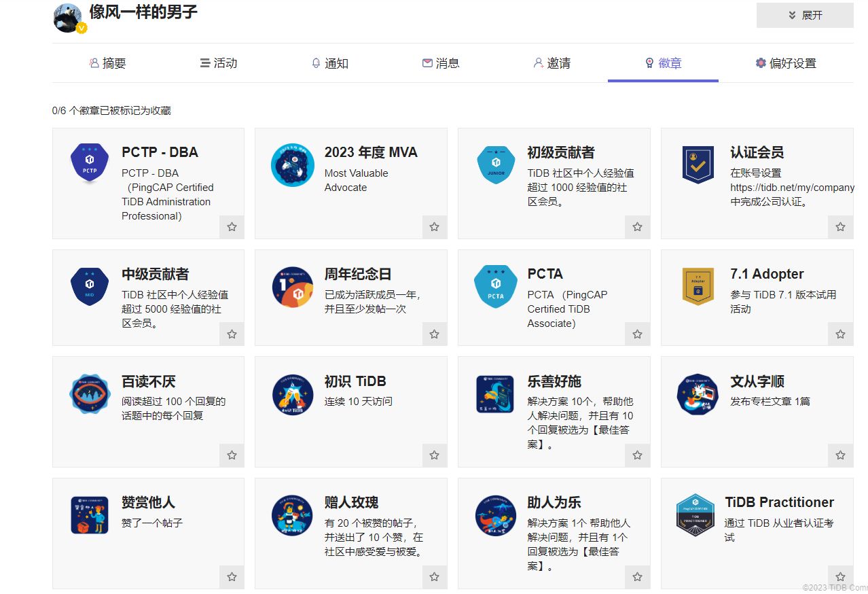This screenshot has width=868, height=594.
Task: Click the 助人为乐 badge icon
Action: click(x=496, y=515)
